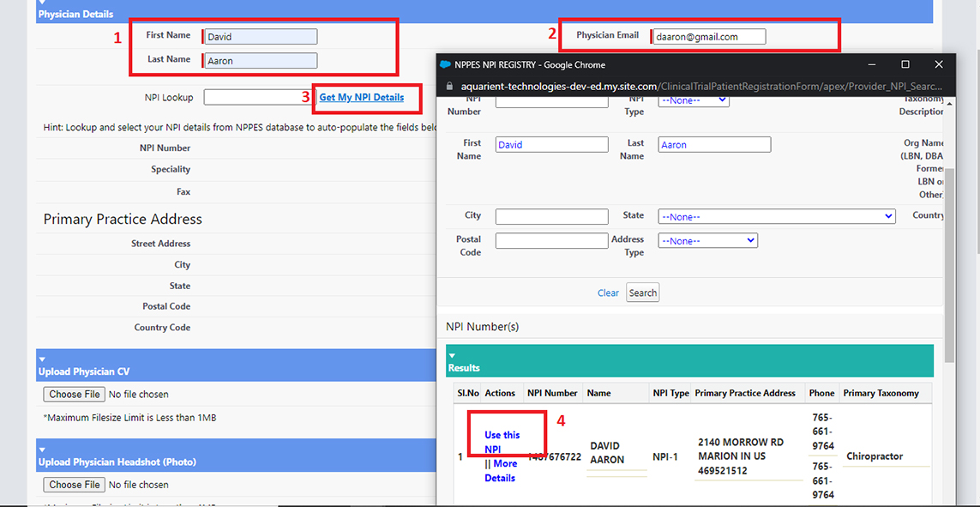This screenshot has width=980, height=507.
Task: Minimize the NPPES NPI Registry popup
Action: pyautogui.click(x=871, y=64)
